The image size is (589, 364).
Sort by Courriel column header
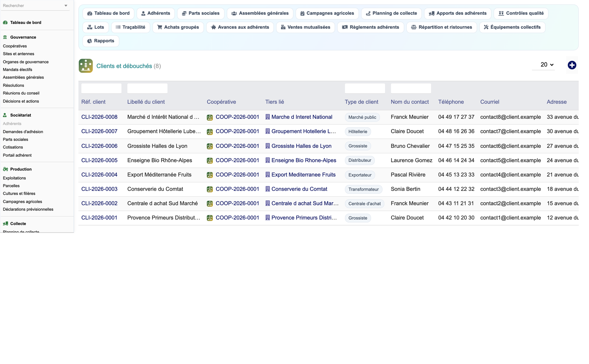tap(490, 102)
